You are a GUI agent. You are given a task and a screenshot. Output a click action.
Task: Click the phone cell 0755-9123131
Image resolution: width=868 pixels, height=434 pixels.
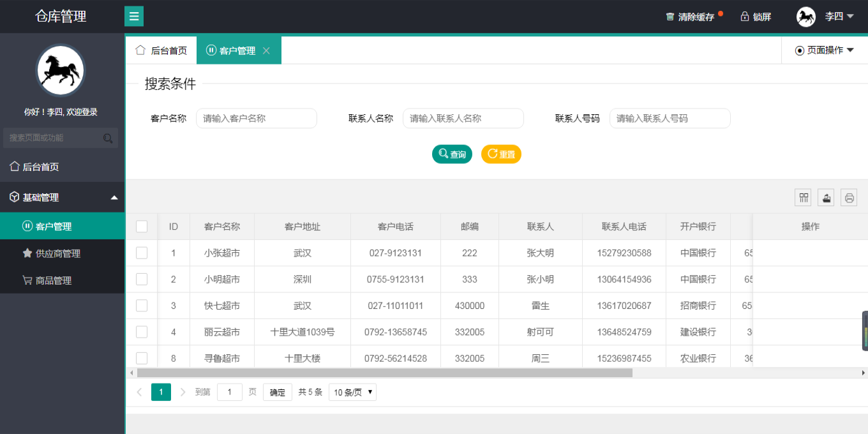coord(396,279)
